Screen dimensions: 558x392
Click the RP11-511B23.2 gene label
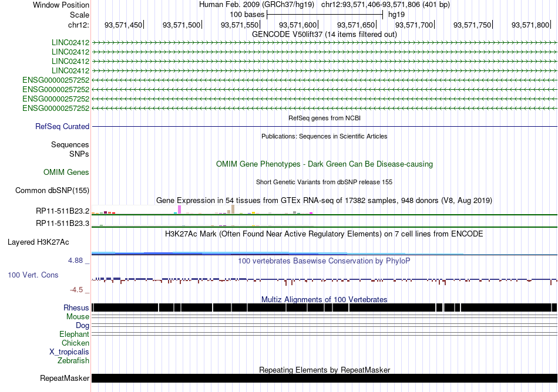tap(63, 211)
